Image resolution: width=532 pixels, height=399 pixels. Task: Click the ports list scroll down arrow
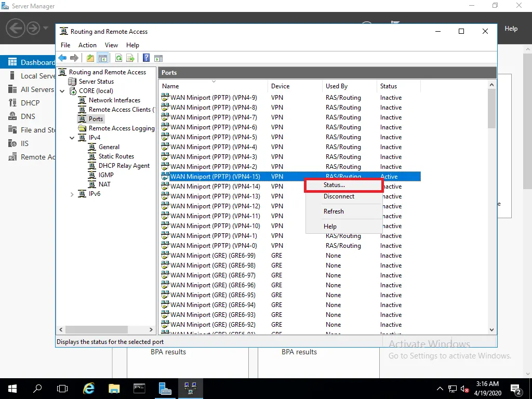point(491,330)
